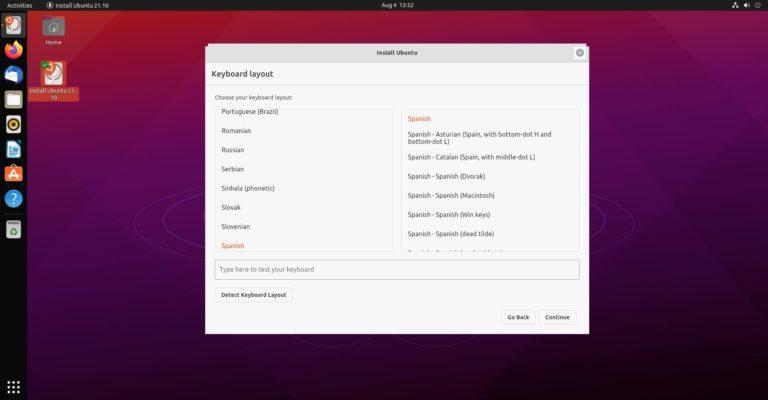
Task: Open Ubuntu Software store from the dock
Action: point(13,174)
